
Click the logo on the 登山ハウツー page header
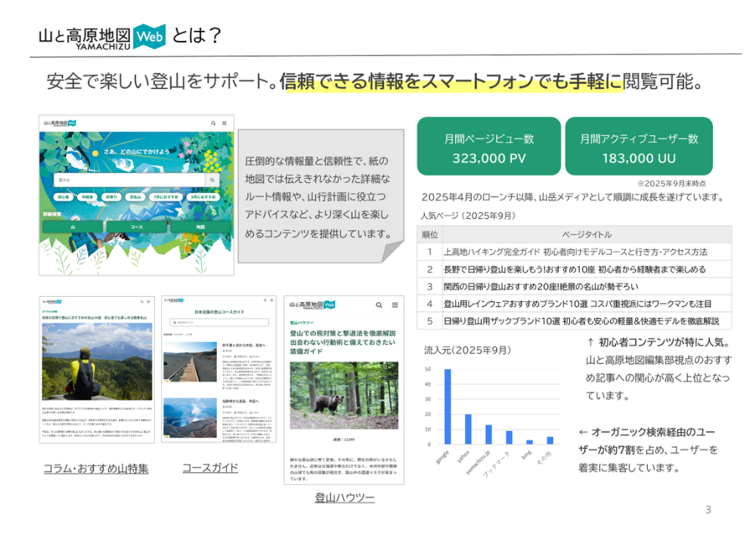(312, 305)
